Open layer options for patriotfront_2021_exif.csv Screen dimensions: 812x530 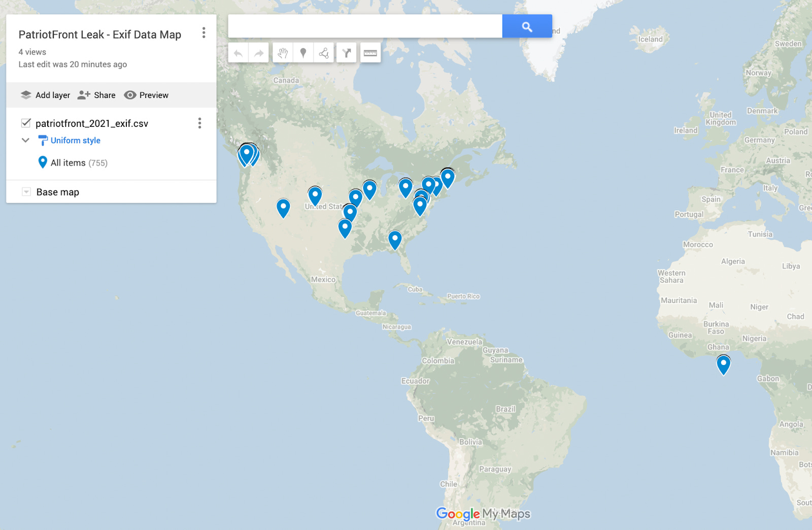pos(199,123)
